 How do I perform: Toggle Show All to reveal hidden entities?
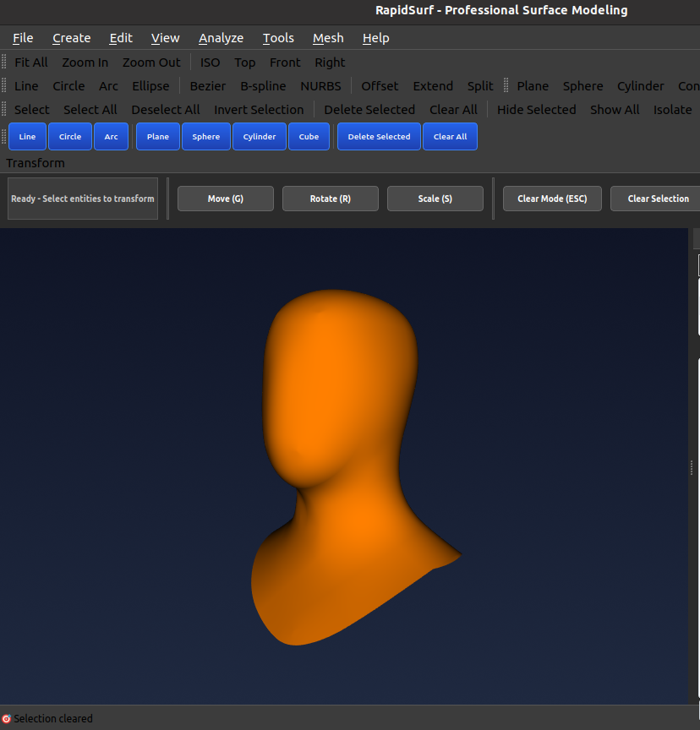click(x=615, y=110)
